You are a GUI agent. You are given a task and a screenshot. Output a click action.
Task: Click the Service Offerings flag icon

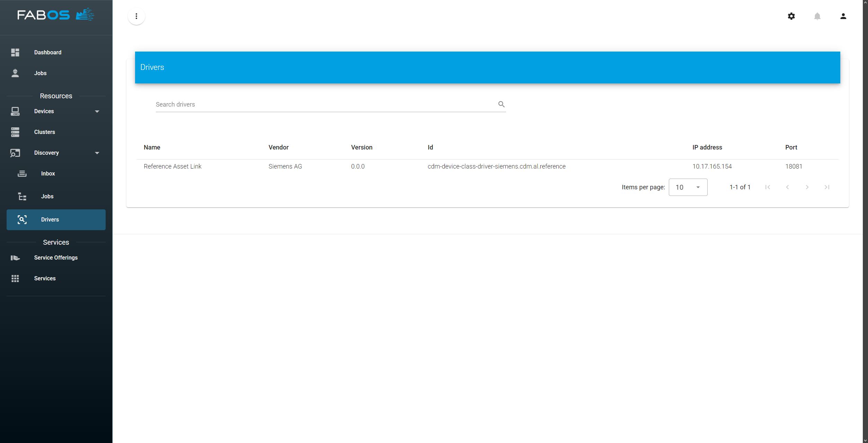[15, 257]
